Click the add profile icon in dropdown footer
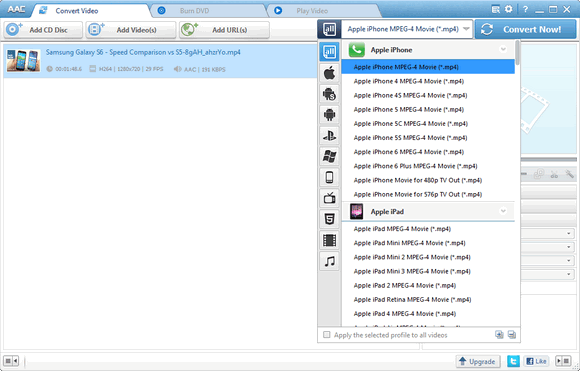 (x=499, y=335)
